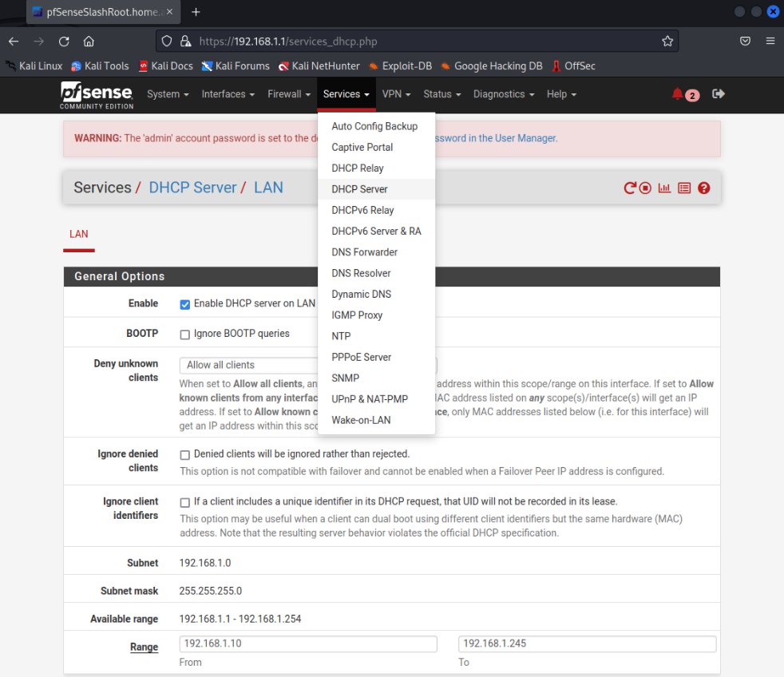Open the notifications bell icon
The image size is (784, 677).
click(x=678, y=94)
